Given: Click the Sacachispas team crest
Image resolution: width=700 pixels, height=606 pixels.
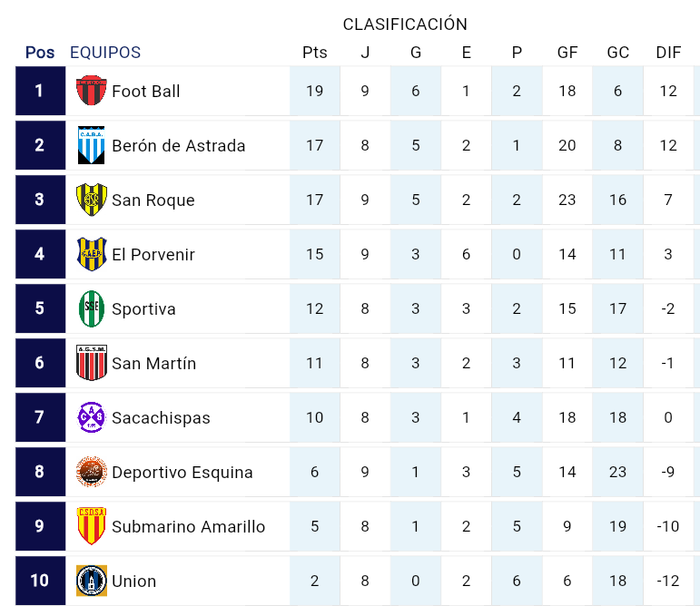Looking at the screenshot, I should pyautogui.click(x=91, y=417).
